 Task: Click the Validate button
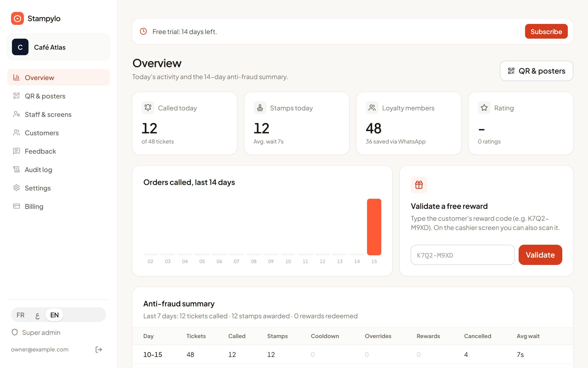click(540, 255)
